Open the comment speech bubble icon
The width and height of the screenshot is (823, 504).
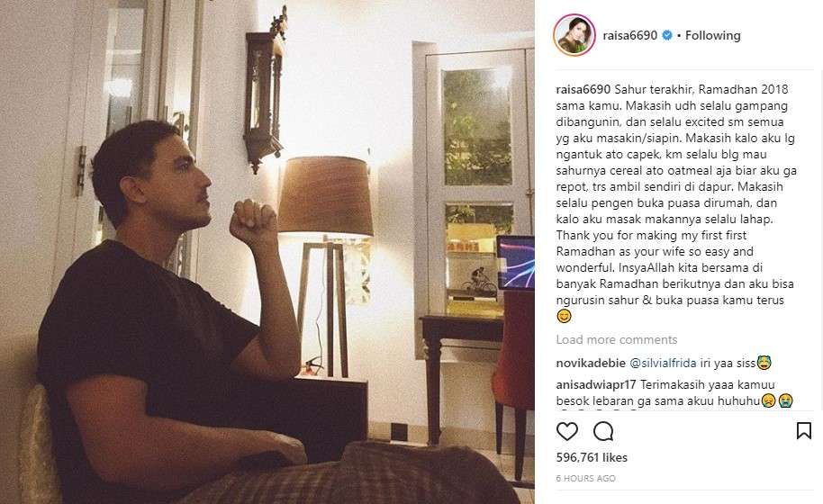point(603,431)
